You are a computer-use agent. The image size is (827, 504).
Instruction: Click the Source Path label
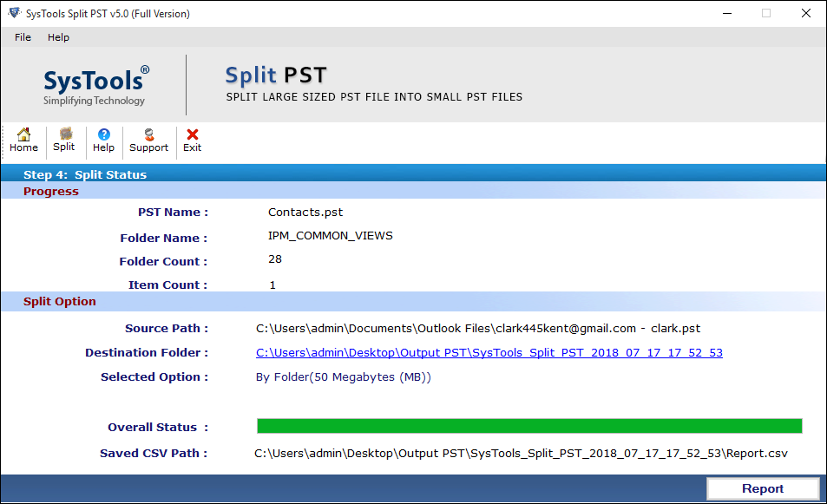pyautogui.click(x=167, y=329)
